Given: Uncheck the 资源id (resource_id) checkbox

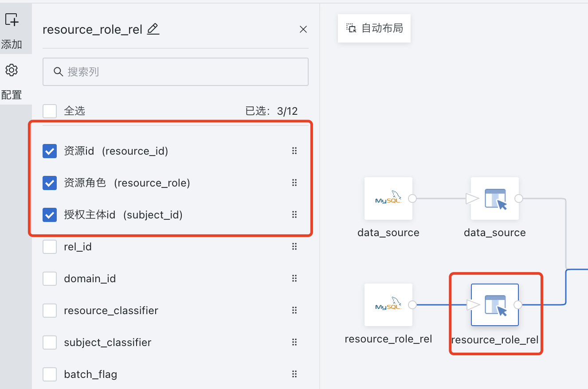Looking at the screenshot, I should 50,151.
